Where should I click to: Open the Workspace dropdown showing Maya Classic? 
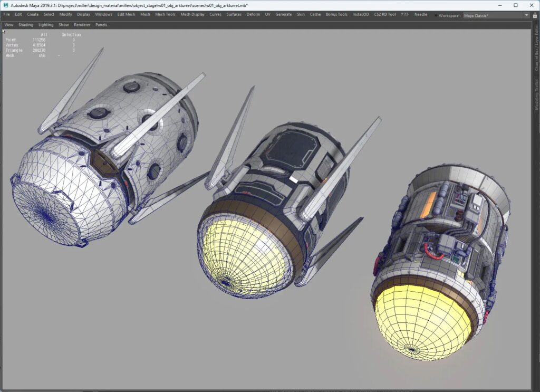pos(493,15)
